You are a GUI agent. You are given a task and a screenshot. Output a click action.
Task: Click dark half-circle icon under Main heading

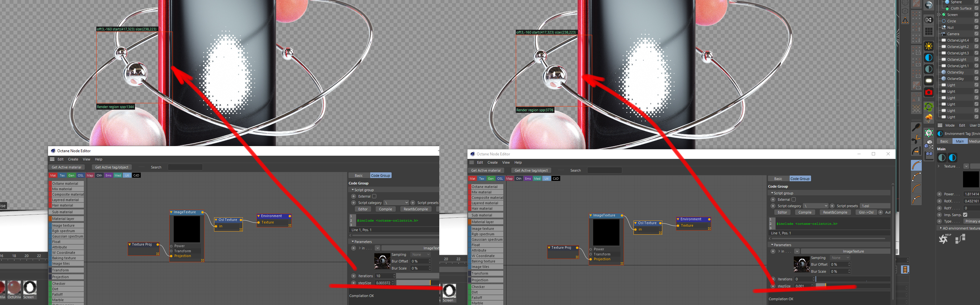942,157
